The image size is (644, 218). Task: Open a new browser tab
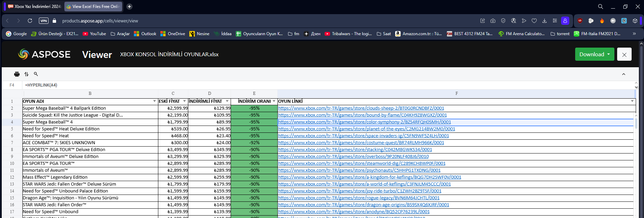(x=129, y=6)
